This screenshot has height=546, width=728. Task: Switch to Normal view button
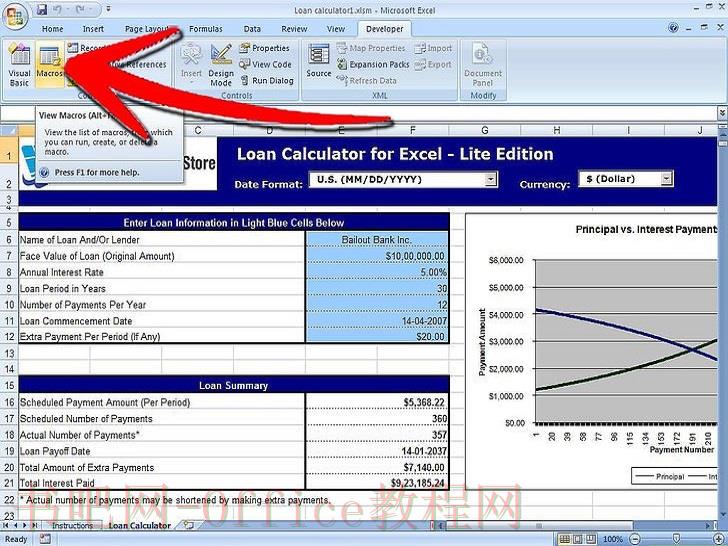[x=564, y=539]
